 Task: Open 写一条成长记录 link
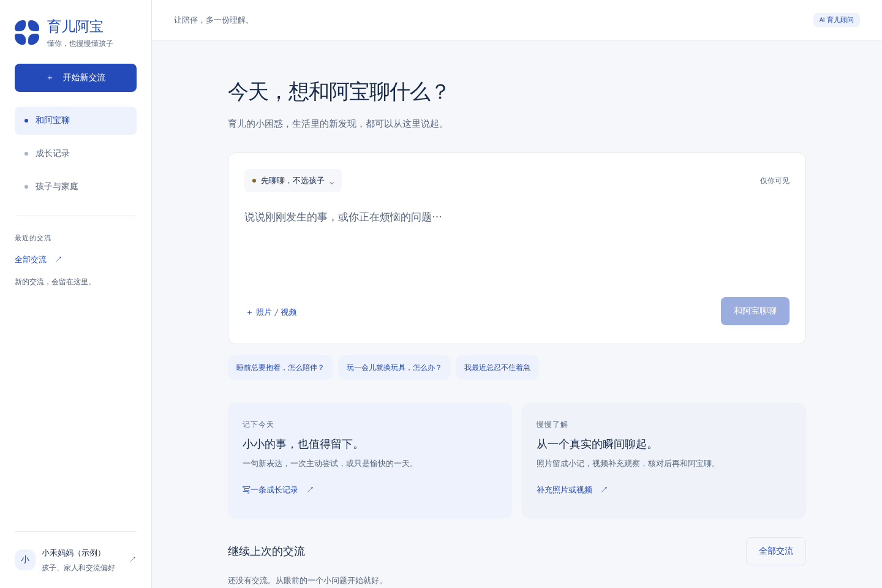[x=278, y=490]
